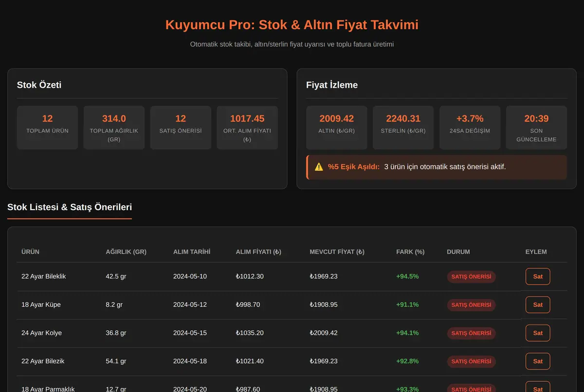Click Sat button for 22 Ayar Bileklik
This screenshot has width=584, height=392.
[538, 276]
